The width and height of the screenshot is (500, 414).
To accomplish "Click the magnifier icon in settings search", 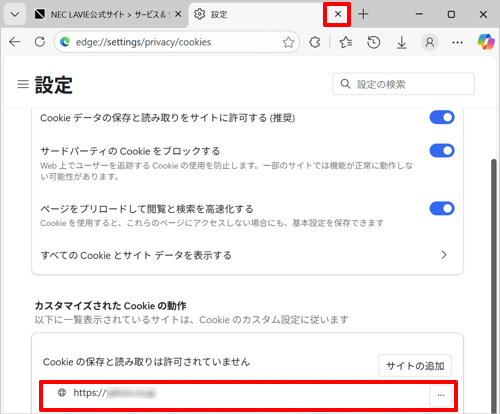I will click(x=345, y=84).
